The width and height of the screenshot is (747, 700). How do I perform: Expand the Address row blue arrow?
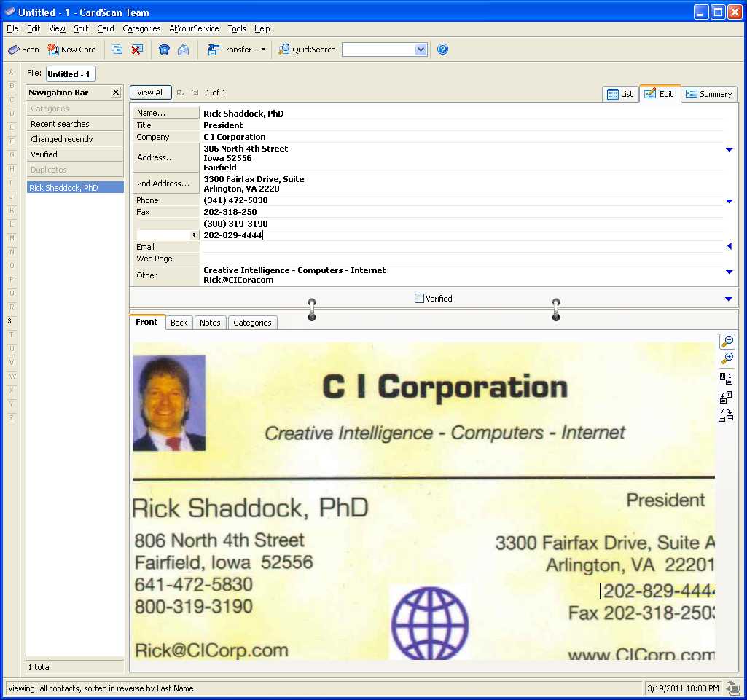coord(729,149)
